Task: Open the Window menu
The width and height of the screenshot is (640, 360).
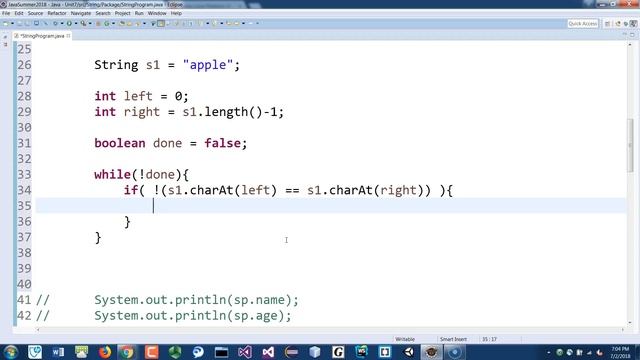Action: coord(157,13)
